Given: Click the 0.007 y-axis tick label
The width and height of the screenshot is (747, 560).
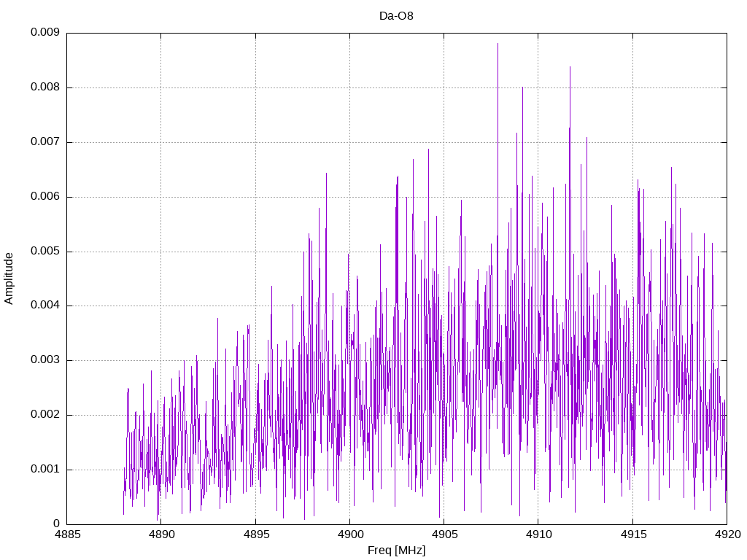Looking at the screenshot, I should (x=45, y=142).
